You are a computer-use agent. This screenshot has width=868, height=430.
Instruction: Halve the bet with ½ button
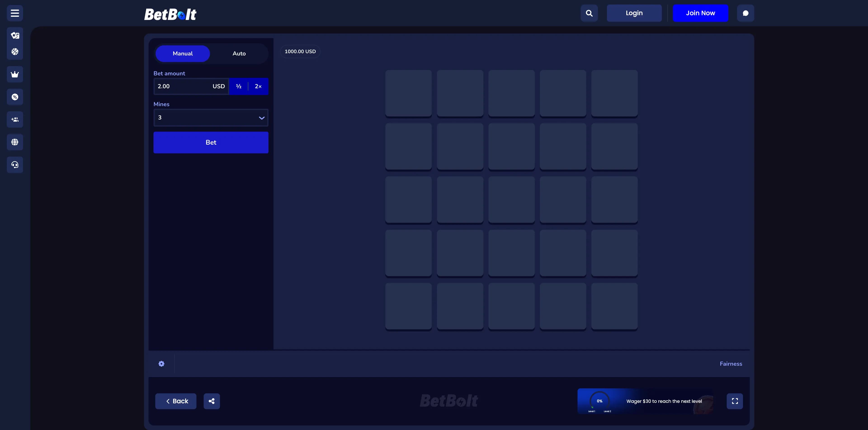pyautogui.click(x=238, y=86)
